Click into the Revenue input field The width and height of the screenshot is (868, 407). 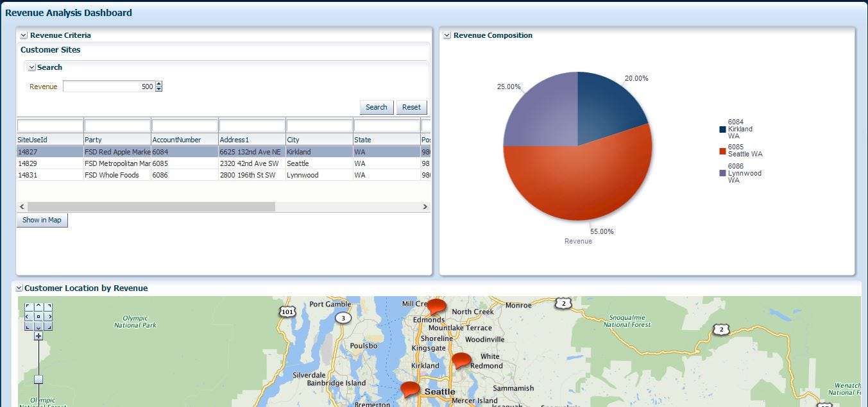pyautogui.click(x=108, y=87)
